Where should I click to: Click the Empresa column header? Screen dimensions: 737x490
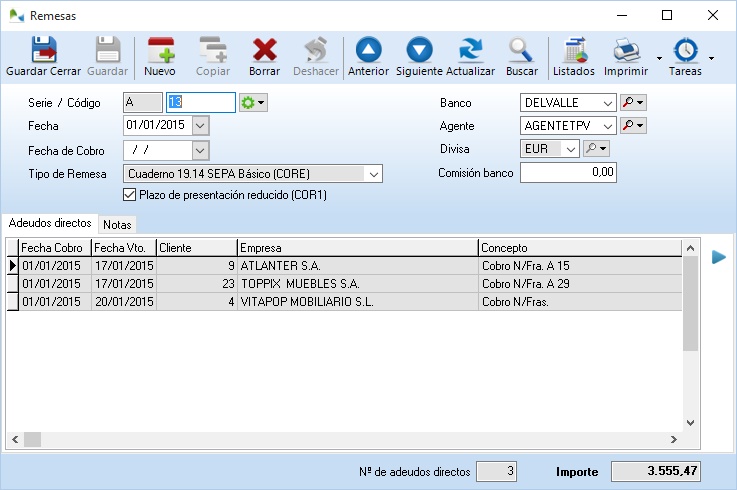(357, 248)
